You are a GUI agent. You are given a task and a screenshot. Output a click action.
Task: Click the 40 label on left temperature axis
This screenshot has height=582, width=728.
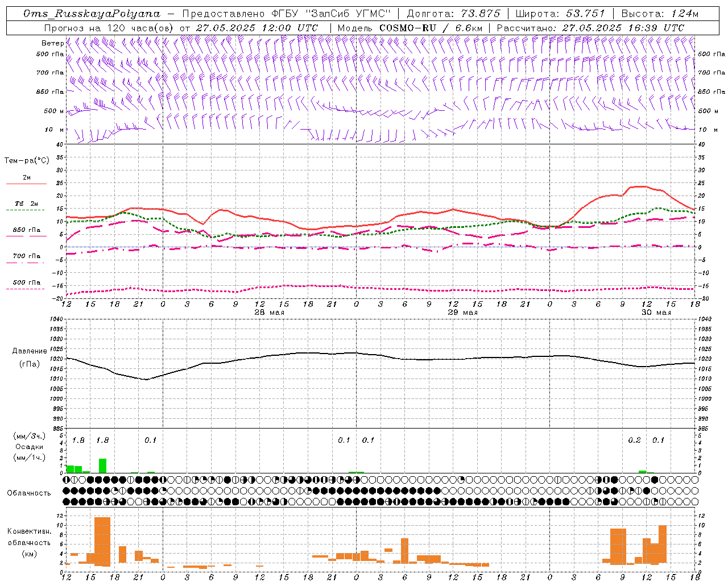[59, 144]
